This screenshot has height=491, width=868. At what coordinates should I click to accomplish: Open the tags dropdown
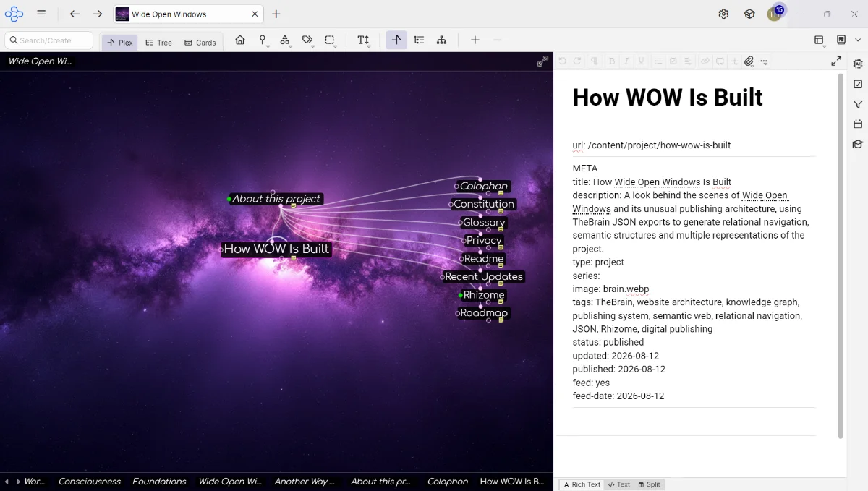pos(308,41)
